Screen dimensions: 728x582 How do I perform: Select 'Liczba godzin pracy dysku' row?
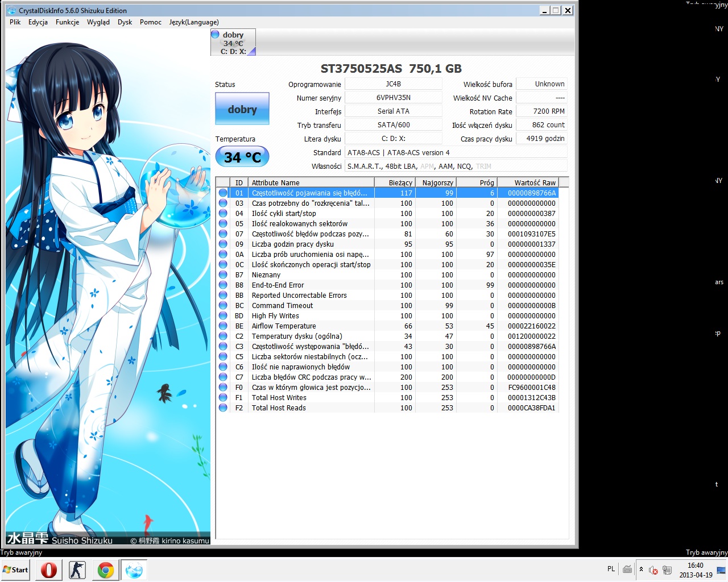tap(387, 244)
